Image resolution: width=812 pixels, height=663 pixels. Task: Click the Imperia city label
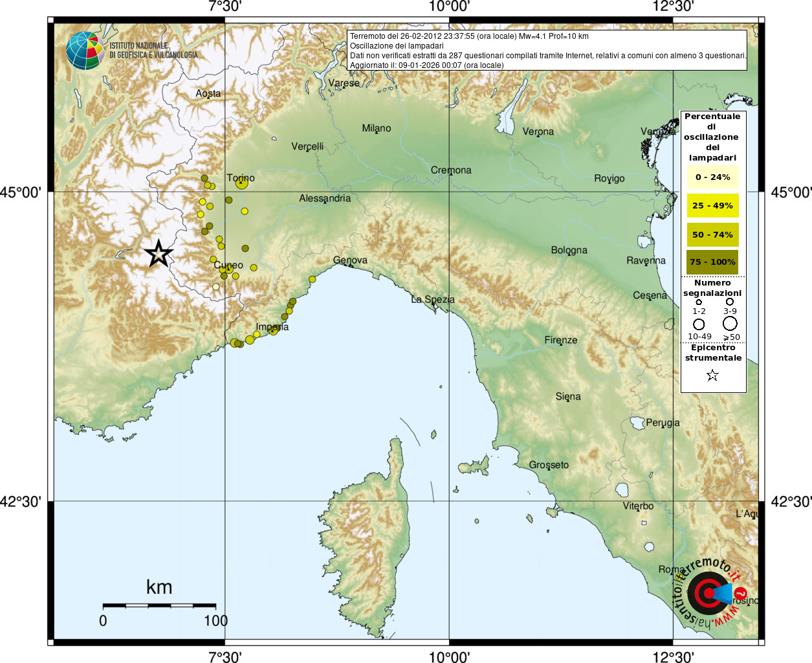click(272, 327)
